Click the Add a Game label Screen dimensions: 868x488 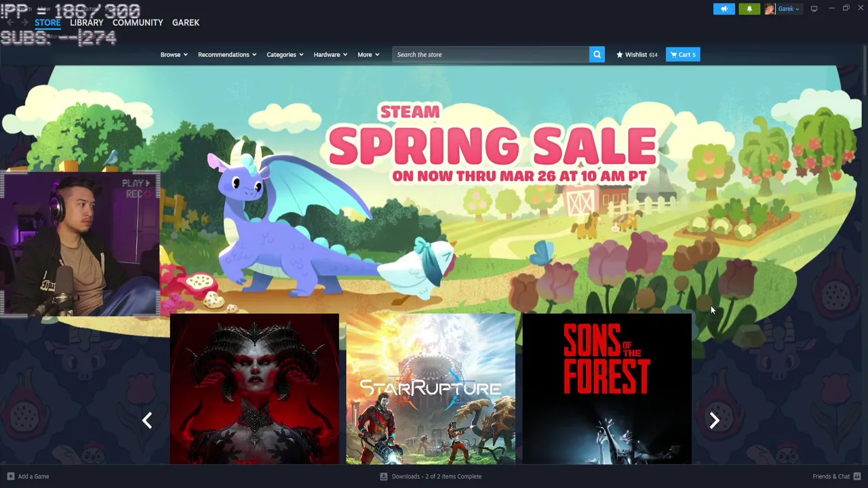(x=33, y=476)
